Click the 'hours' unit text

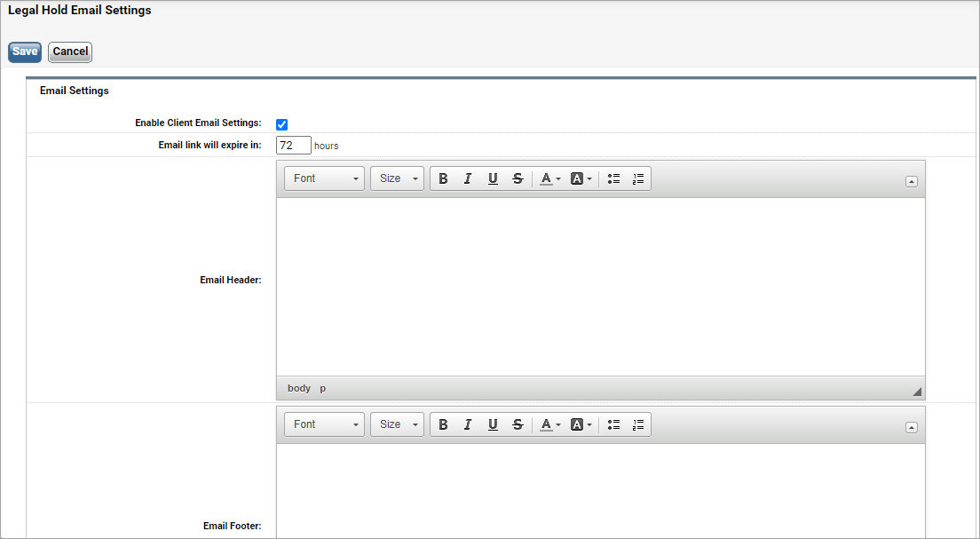coord(327,146)
